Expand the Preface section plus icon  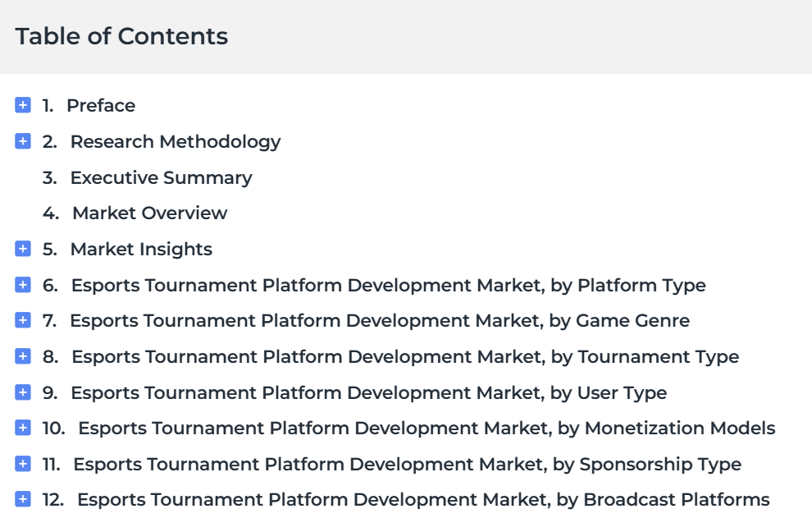23,105
